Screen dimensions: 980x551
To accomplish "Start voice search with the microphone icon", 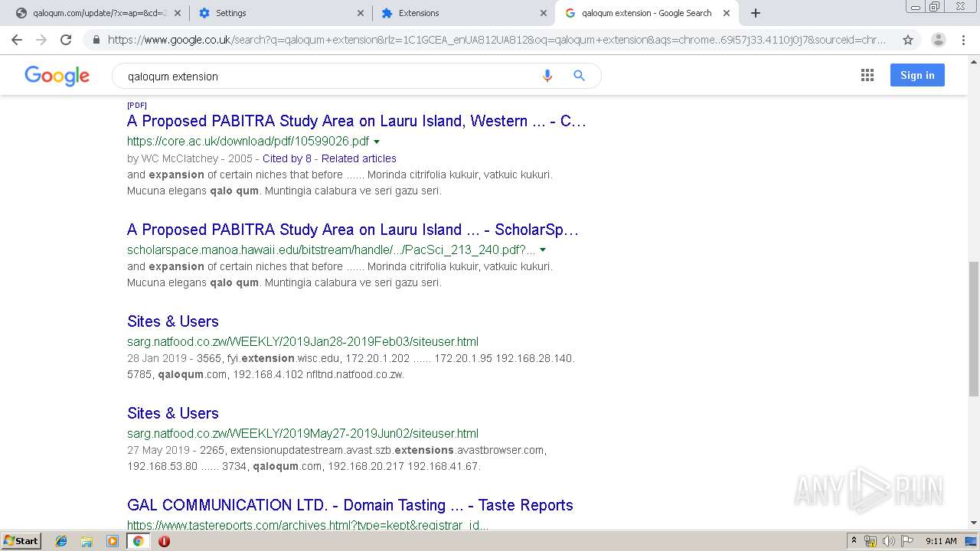I will pyautogui.click(x=547, y=76).
